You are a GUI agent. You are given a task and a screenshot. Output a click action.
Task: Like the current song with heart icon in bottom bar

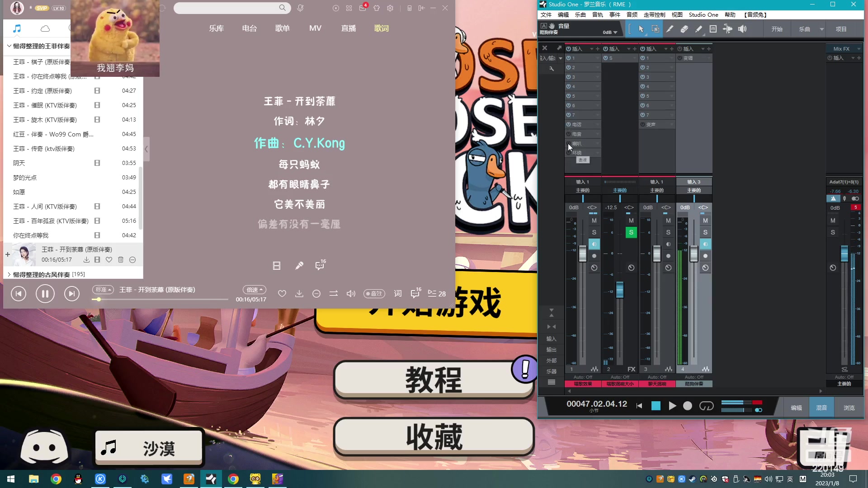point(282,294)
